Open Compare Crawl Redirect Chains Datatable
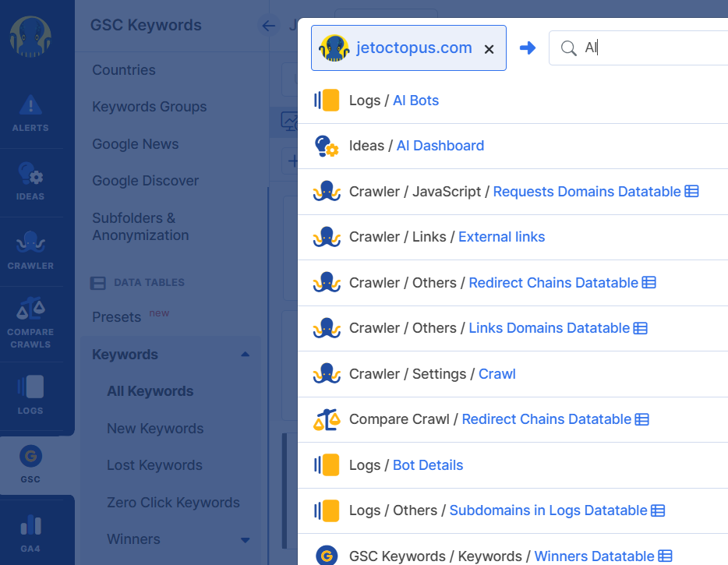 pos(546,419)
